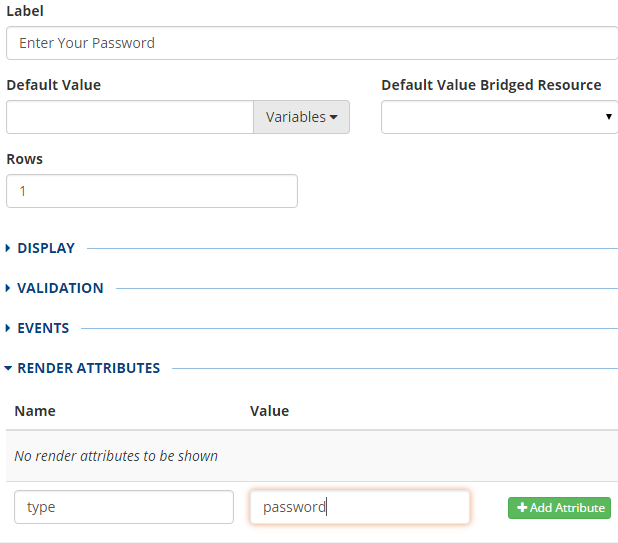Click the Name column header
Screen dimensions: 618x543
pyautogui.click(x=35, y=411)
